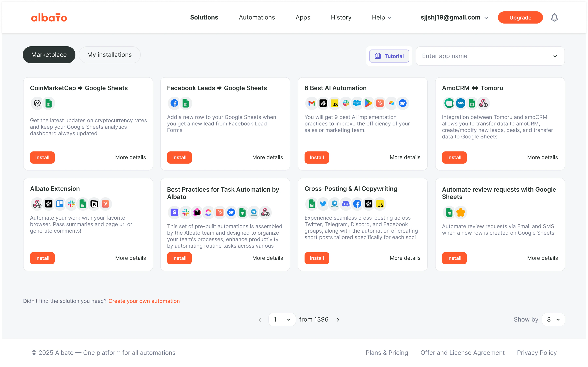The width and height of the screenshot is (588, 367).
Task: Click OpenAI icon in 6 Best AI Automation
Action: click(323, 103)
